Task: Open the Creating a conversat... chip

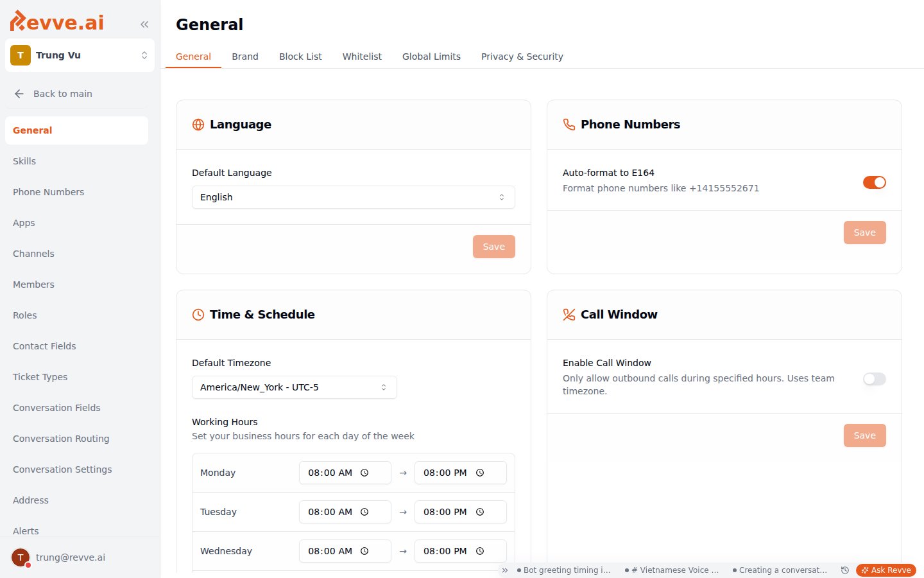Action: click(x=780, y=570)
